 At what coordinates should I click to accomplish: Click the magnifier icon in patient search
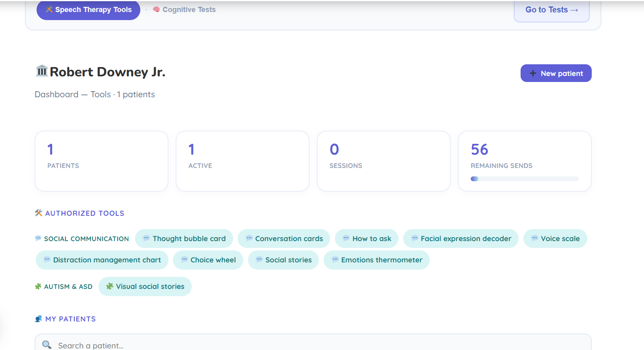tap(47, 345)
